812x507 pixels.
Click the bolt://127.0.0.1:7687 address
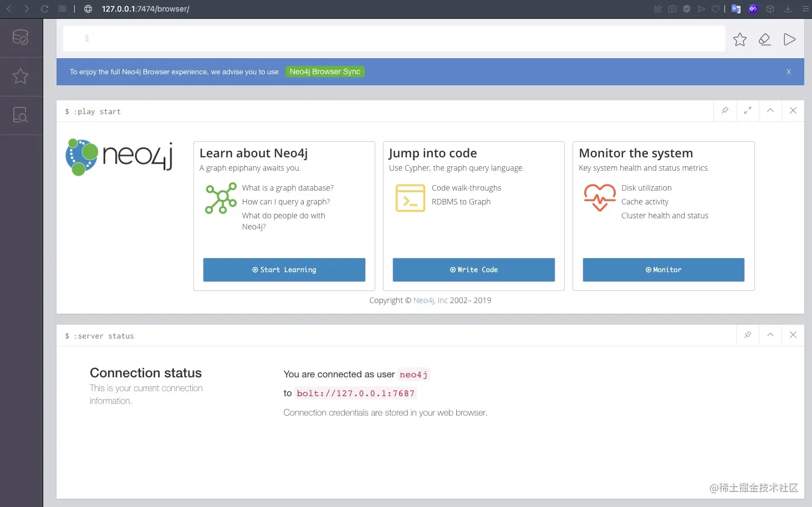(355, 393)
